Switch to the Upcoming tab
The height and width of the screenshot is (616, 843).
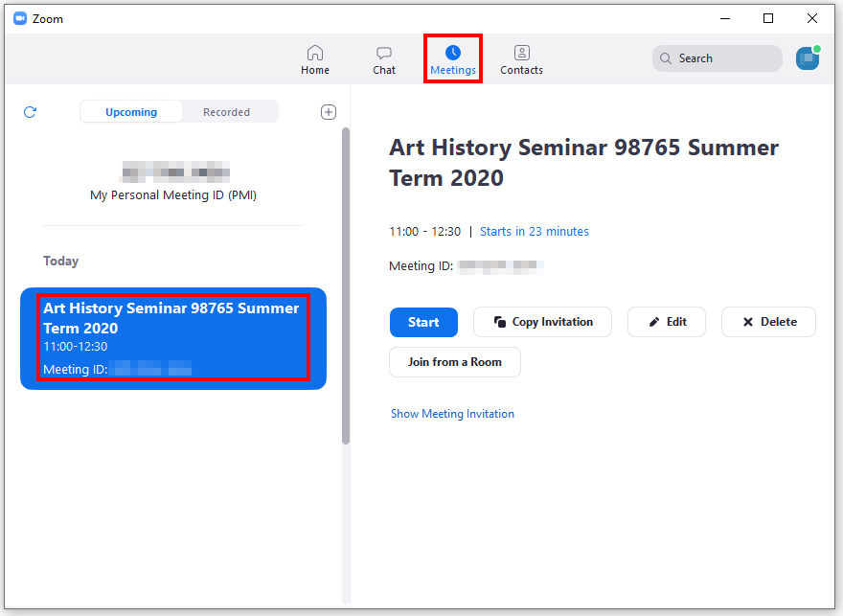(x=131, y=112)
